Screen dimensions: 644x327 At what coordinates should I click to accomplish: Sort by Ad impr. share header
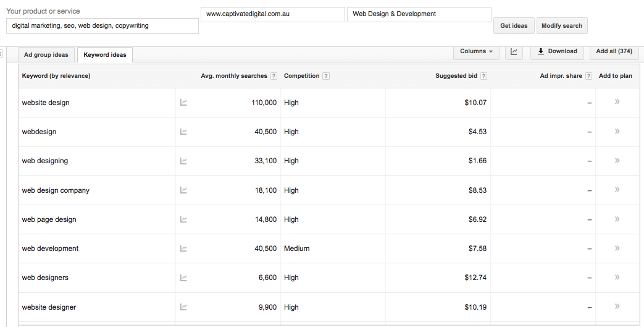coord(561,75)
